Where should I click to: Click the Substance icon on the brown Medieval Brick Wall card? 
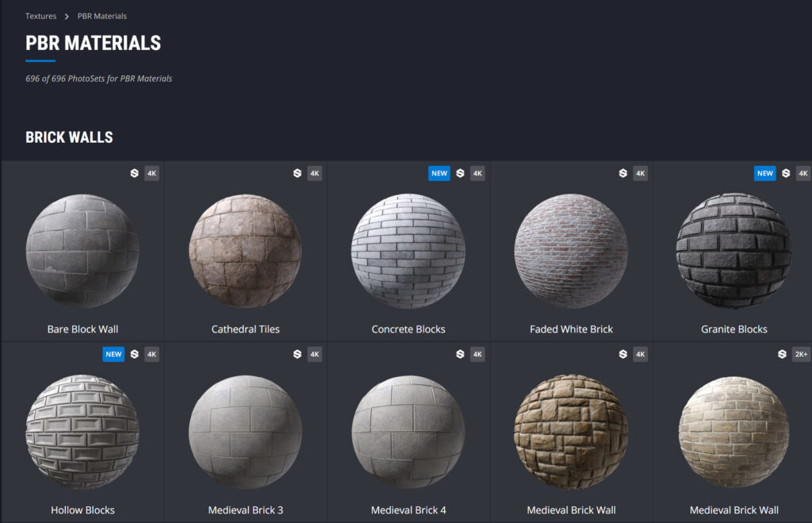point(623,354)
